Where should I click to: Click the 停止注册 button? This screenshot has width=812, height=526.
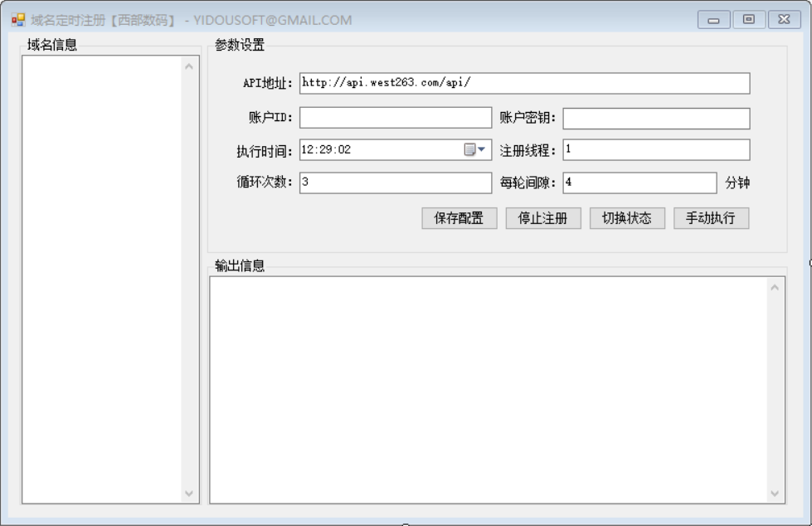point(543,218)
